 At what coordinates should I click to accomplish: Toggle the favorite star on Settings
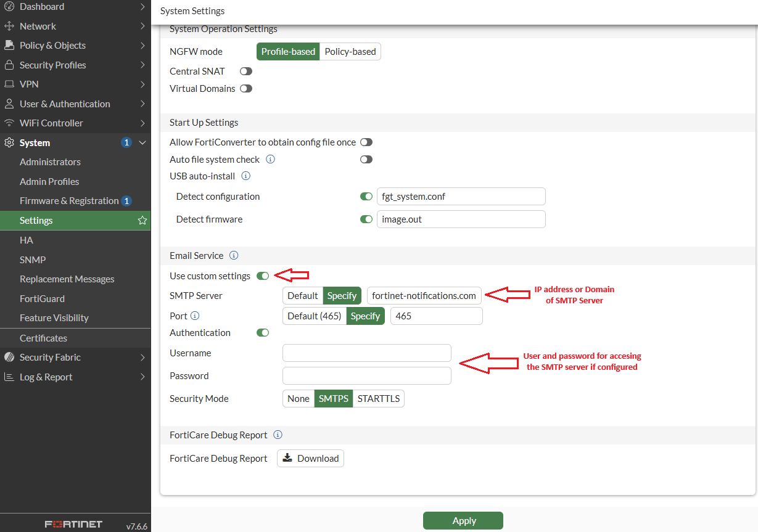[x=142, y=221]
